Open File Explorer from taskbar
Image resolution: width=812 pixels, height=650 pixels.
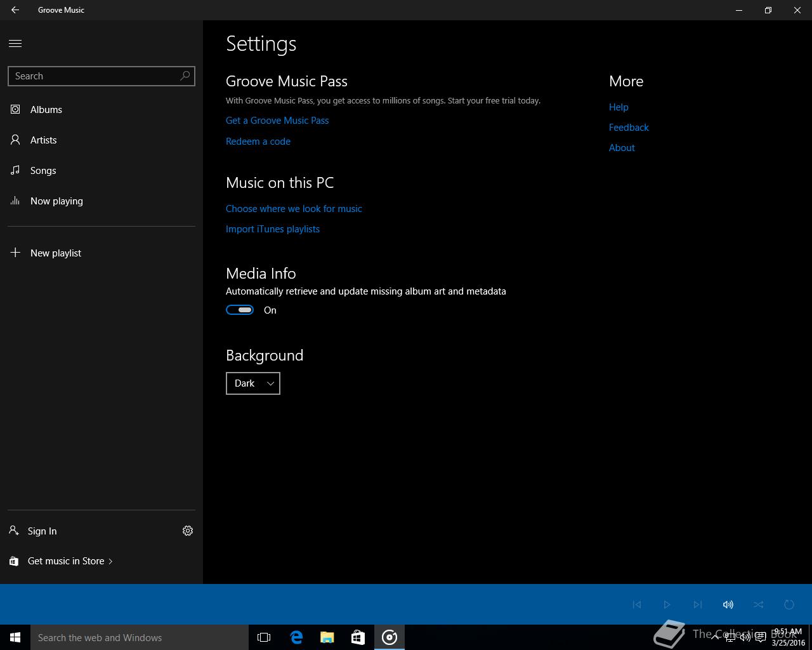click(327, 637)
